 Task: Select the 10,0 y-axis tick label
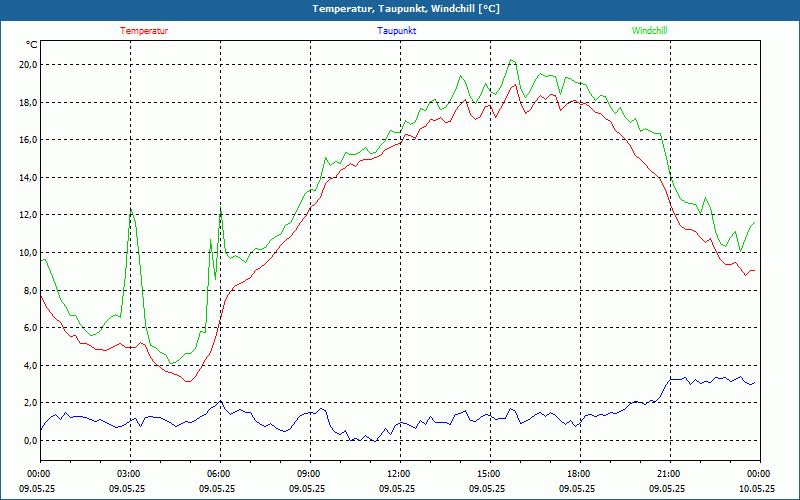click(27, 253)
